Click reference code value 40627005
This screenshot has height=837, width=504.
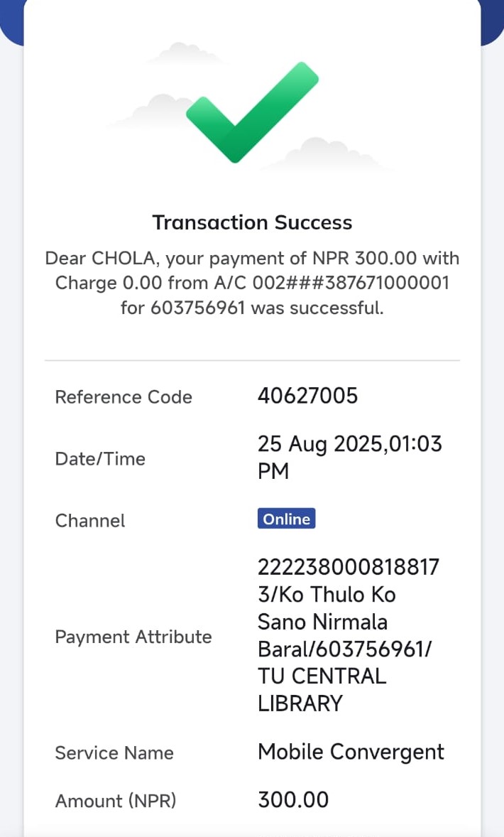[x=307, y=396]
